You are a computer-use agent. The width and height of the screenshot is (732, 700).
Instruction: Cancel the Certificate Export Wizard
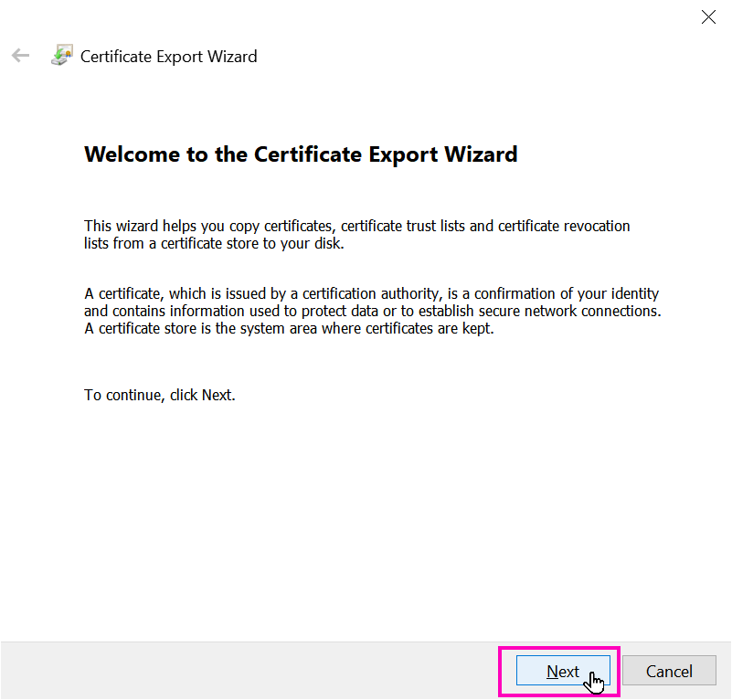[x=669, y=671]
